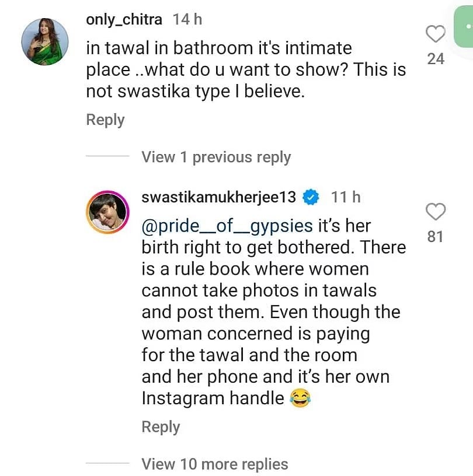
Task: Like only_chitra's comment with the heart
Action: tap(436, 35)
